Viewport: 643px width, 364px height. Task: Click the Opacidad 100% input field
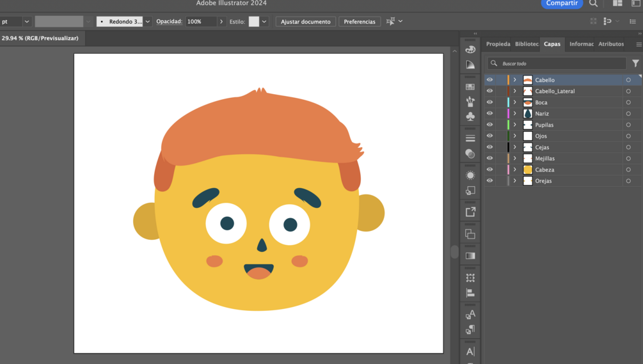[201, 21]
